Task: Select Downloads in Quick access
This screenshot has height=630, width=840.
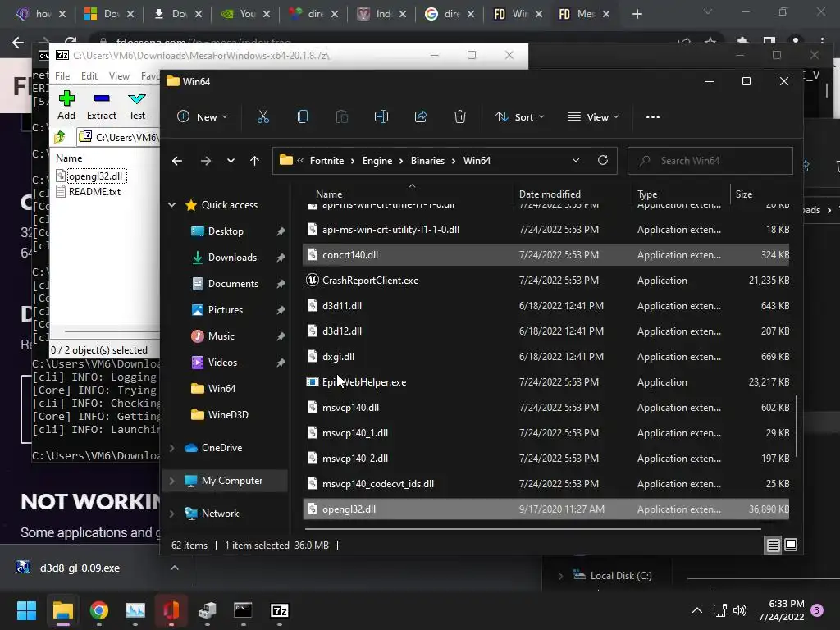Action: [232, 258]
